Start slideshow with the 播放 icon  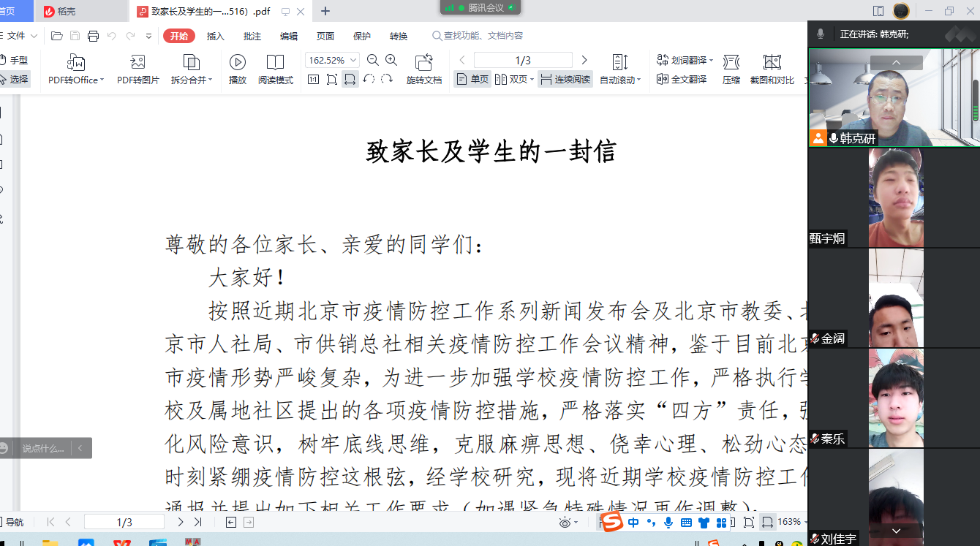click(x=237, y=63)
